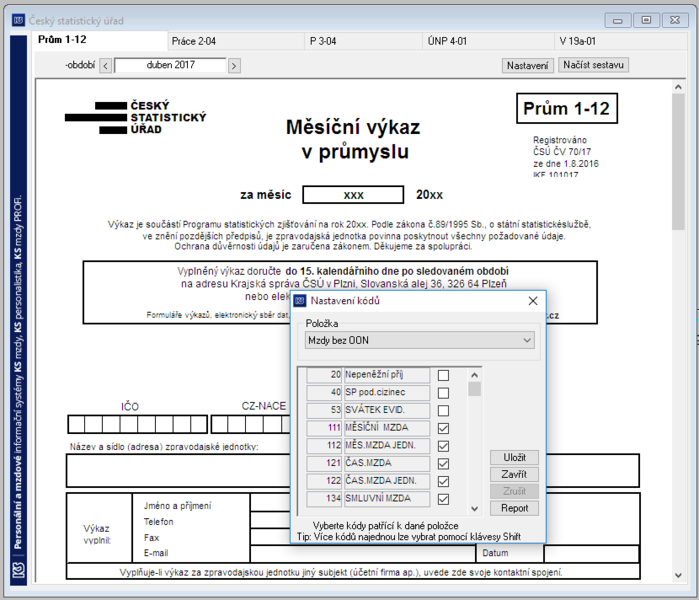Toggle ČAS.MZDA JEDN. code 122 checkbox

point(443,481)
